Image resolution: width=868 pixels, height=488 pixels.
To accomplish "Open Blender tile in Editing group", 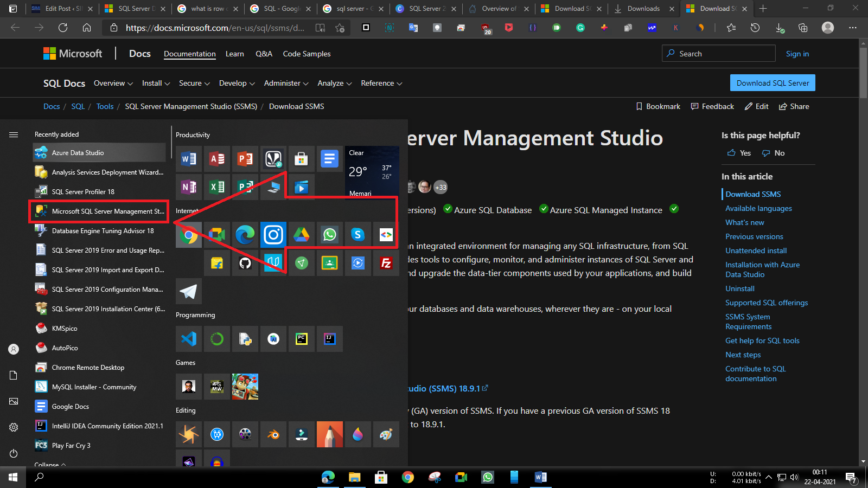I will click(273, 434).
